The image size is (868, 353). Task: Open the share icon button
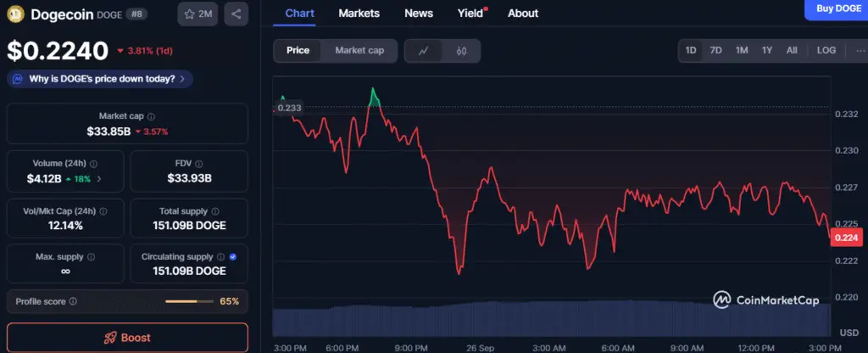click(236, 14)
